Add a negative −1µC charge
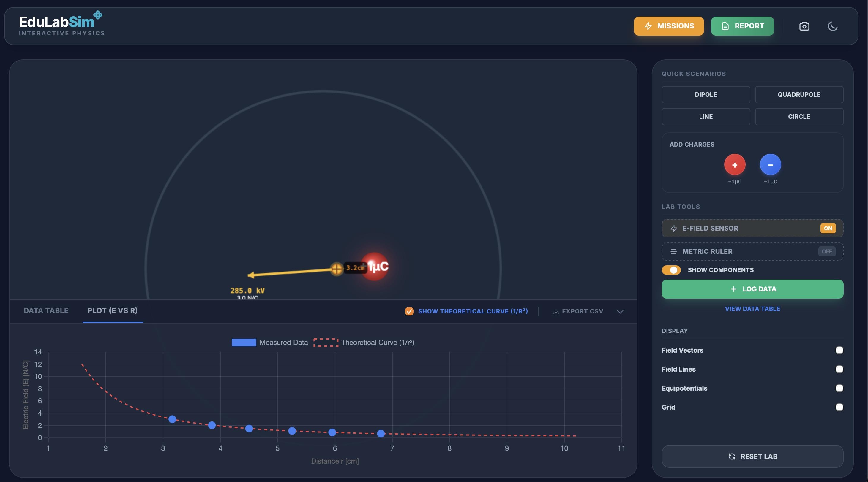This screenshot has height=482, width=868. point(770,165)
